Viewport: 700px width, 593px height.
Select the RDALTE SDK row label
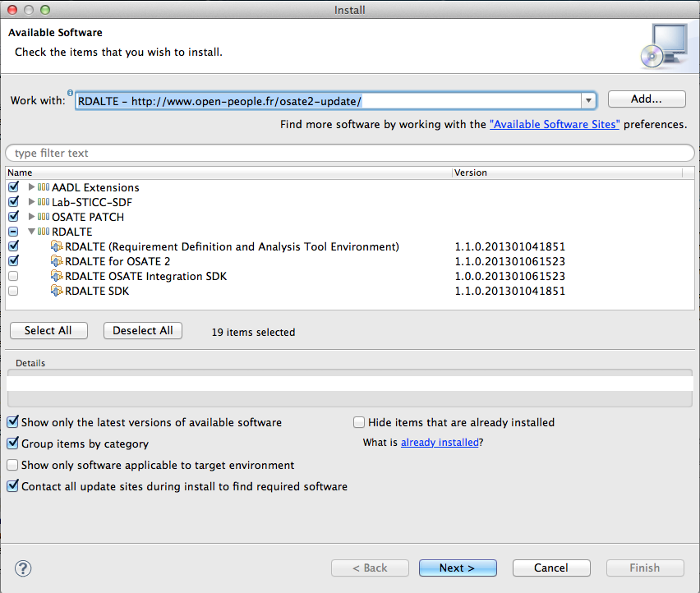[x=97, y=291]
